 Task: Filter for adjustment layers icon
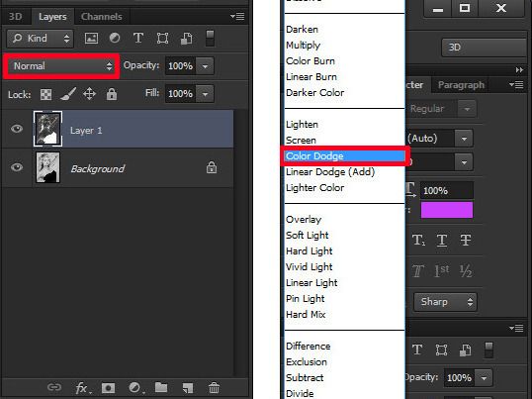[x=115, y=38]
